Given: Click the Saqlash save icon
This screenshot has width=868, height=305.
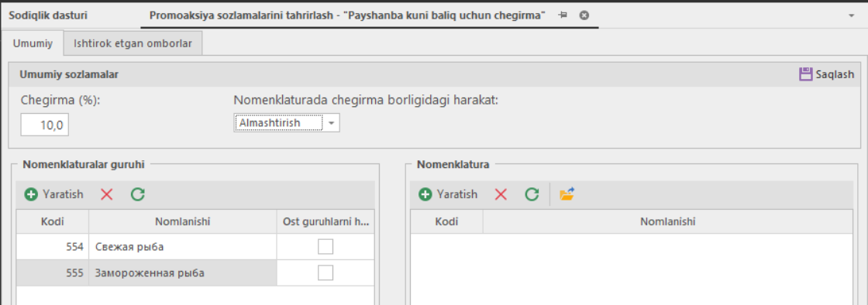Looking at the screenshot, I should [805, 74].
